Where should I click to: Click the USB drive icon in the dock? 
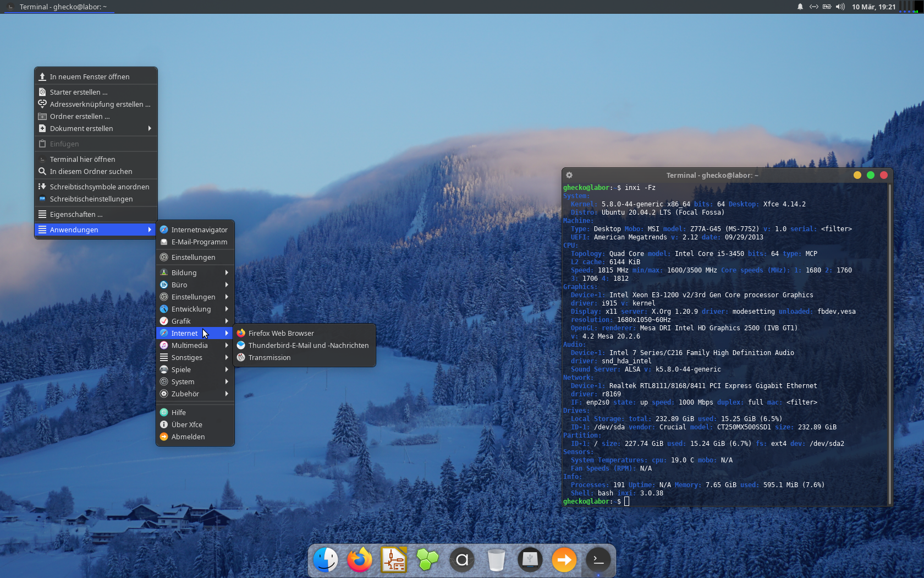pyautogui.click(x=530, y=560)
